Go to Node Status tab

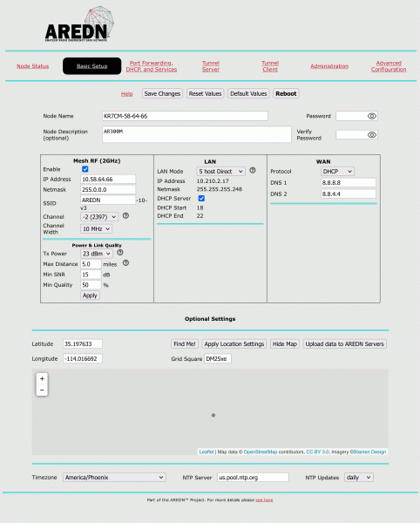[x=32, y=66]
